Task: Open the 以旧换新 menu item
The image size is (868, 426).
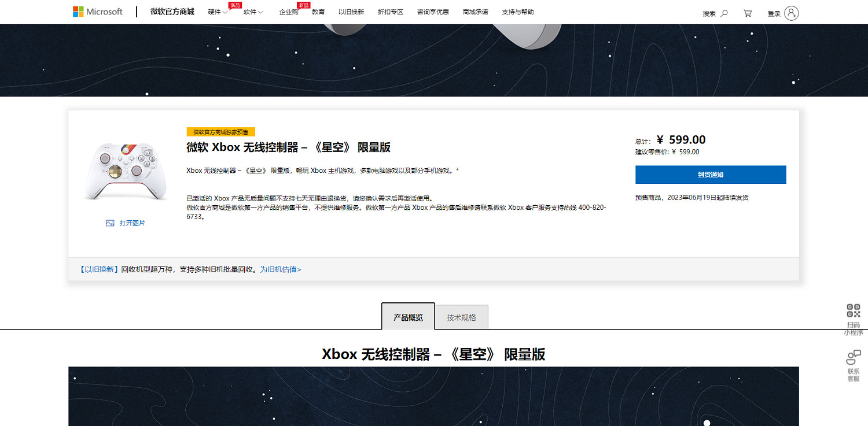Action: click(x=352, y=12)
